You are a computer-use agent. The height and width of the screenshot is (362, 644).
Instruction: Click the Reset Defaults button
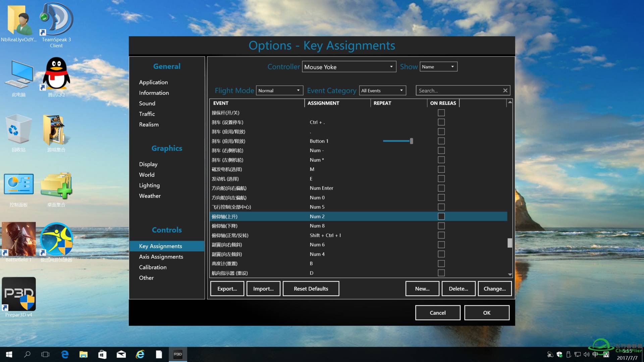coord(311,289)
